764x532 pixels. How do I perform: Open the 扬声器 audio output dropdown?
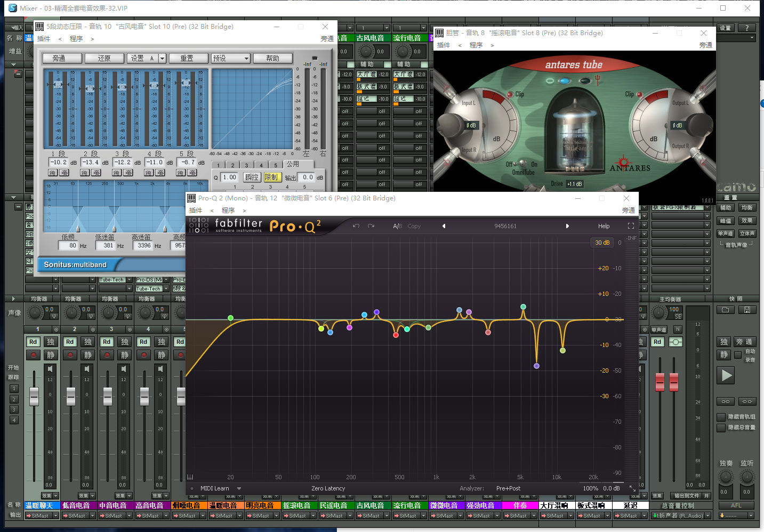coord(707,515)
